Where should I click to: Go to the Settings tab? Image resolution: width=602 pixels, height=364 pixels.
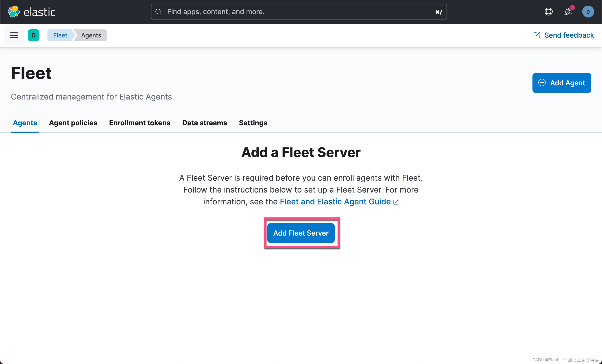pyautogui.click(x=253, y=123)
